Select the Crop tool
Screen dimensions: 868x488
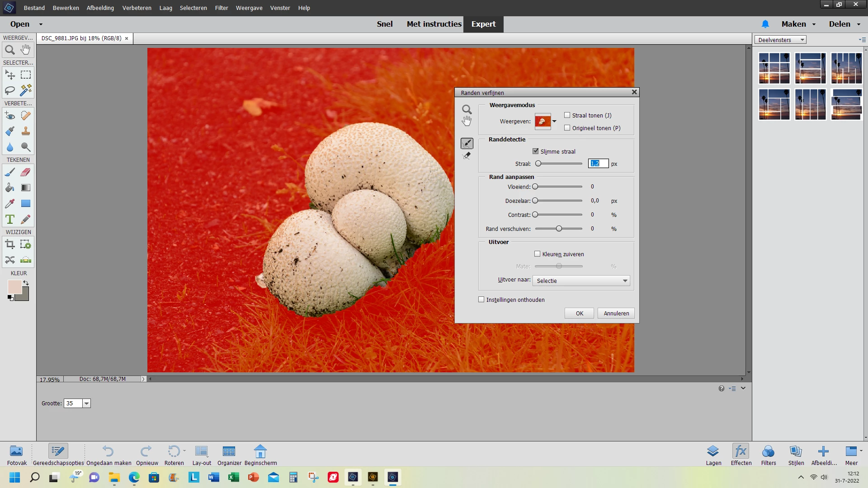[x=9, y=245]
